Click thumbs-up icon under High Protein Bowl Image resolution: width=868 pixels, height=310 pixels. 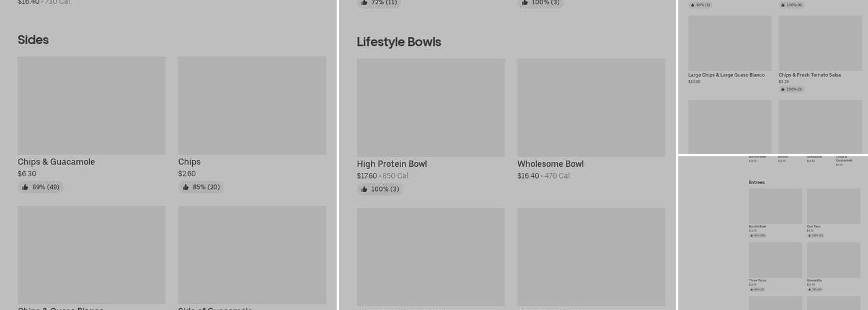tap(364, 189)
